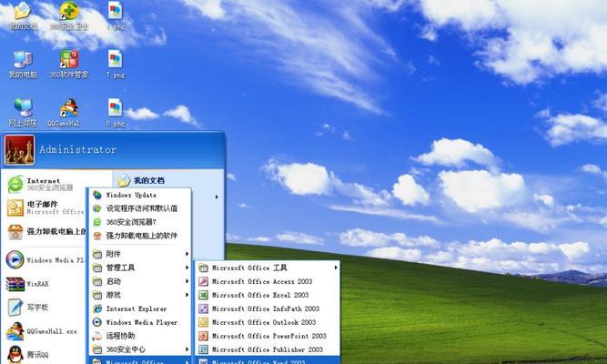
Task: Launch 腾讯QQ from the Start menu
Action: pyautogui.click(x=38, y=354)
